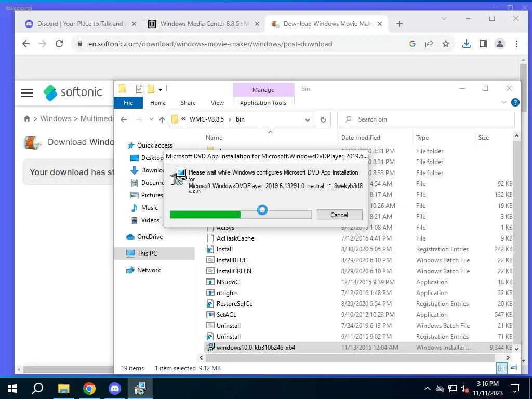The height and width of the screenshot is (399, 532).
Task: Click the Search bin field
Action: 426,119
